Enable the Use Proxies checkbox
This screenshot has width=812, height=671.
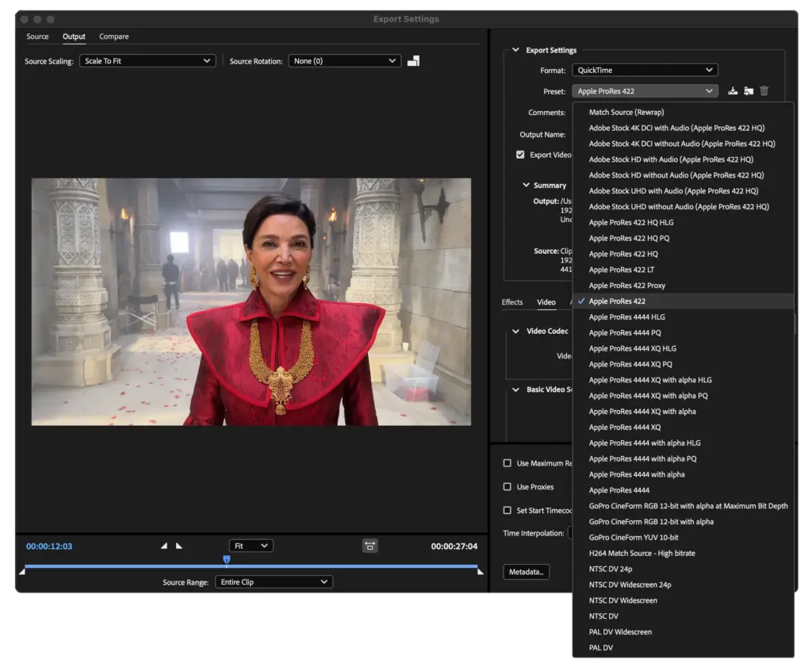tap(507, 486)
